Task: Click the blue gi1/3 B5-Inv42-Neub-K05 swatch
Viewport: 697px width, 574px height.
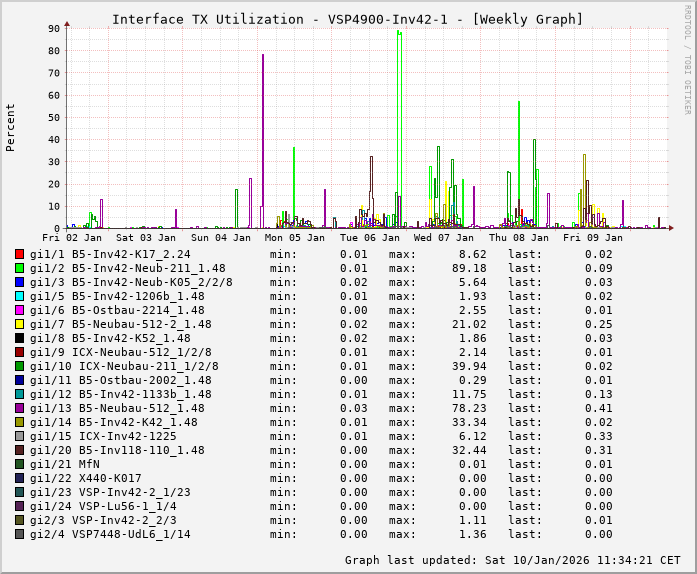Action: click(20, 282)
